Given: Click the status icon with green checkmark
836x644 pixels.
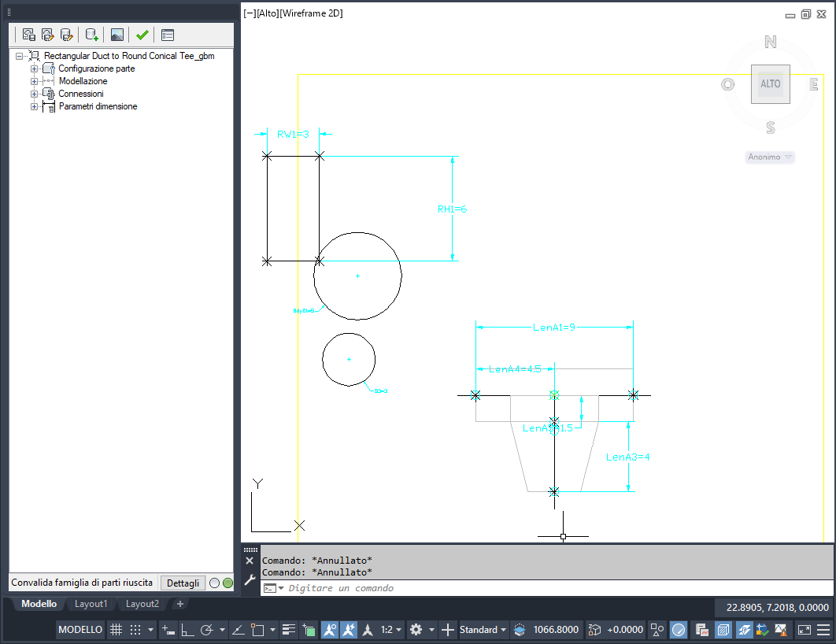Looking at the screenshot, I should (763, 630).
